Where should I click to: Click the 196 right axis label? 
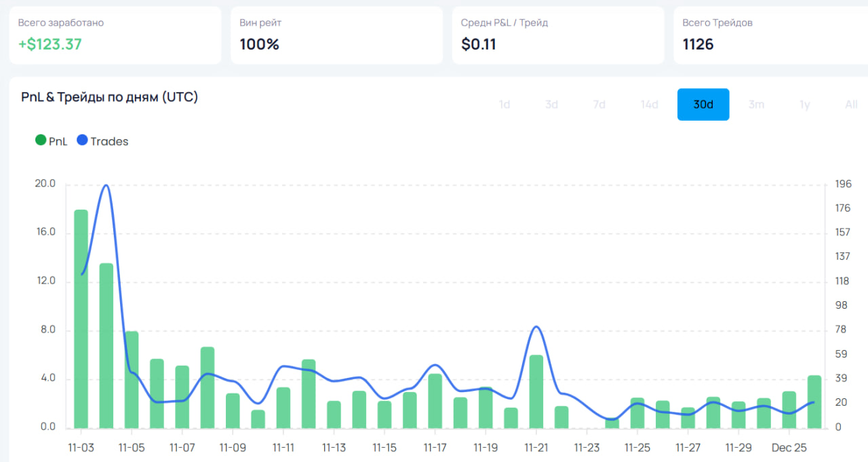click(843, 184)
